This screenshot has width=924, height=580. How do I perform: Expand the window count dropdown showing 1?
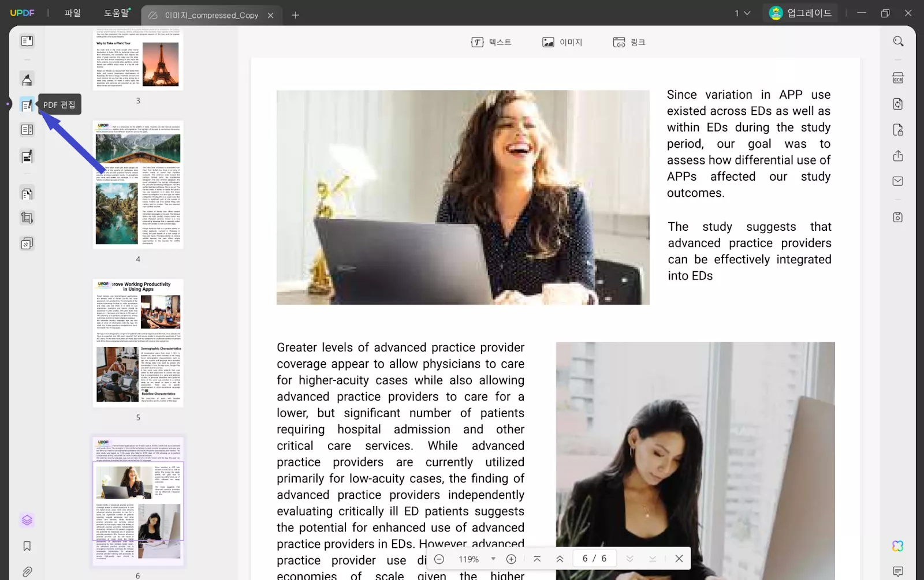(x=742, y=13)
